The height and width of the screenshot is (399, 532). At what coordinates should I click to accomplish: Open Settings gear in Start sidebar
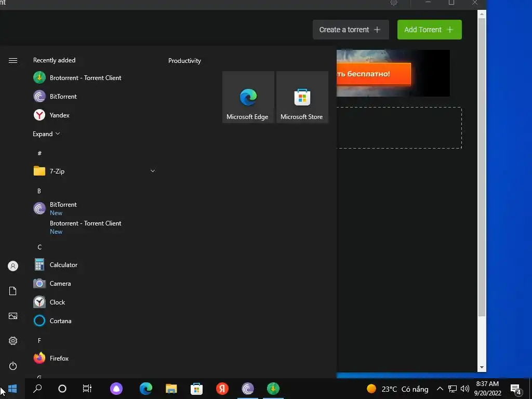tap(13, 341)
